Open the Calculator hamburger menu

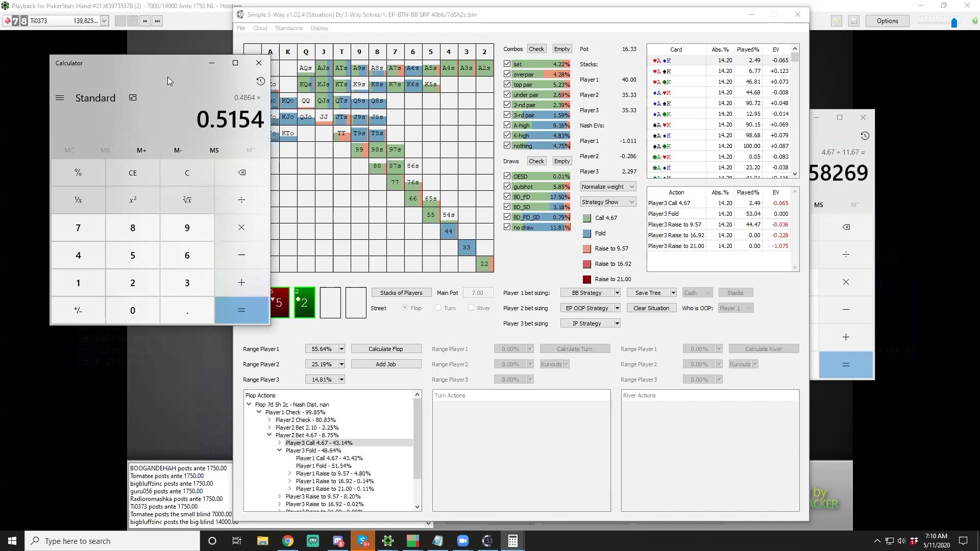[60, 97]
